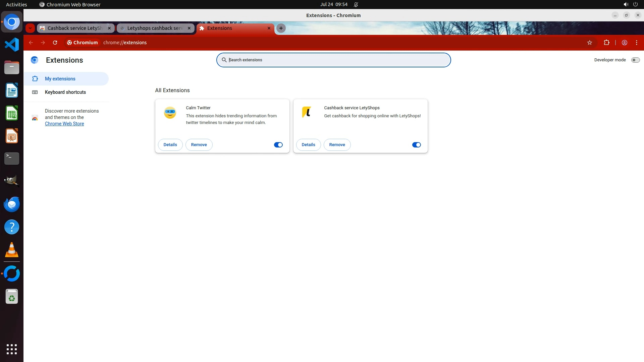Remove the Calm Twitter extension
This screenshot has height=362, width=644.
tap(199, 145)
